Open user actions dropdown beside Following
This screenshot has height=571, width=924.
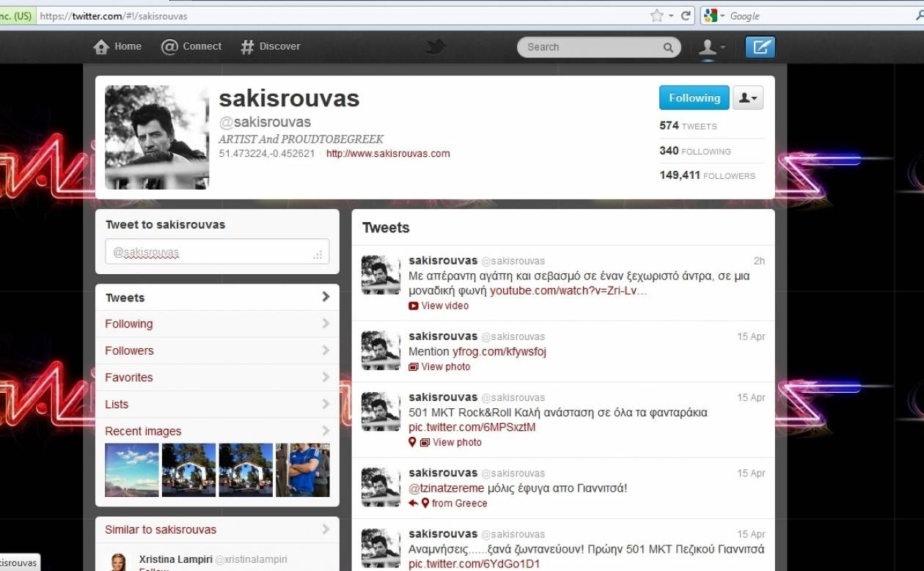748,97
